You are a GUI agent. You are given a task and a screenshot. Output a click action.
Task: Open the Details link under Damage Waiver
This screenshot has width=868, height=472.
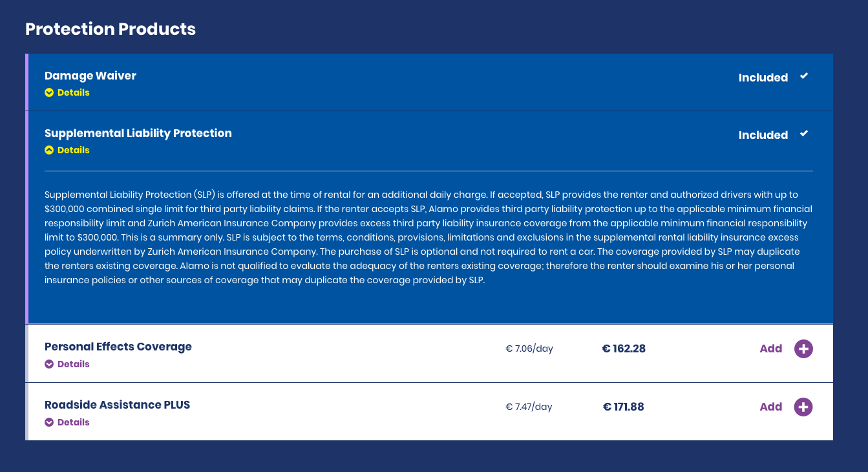click(73, 92)
